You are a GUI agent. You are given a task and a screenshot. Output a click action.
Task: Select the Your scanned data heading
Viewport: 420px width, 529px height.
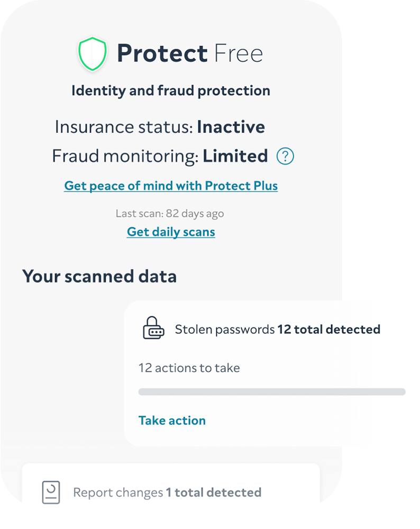[x=99, y=276]
